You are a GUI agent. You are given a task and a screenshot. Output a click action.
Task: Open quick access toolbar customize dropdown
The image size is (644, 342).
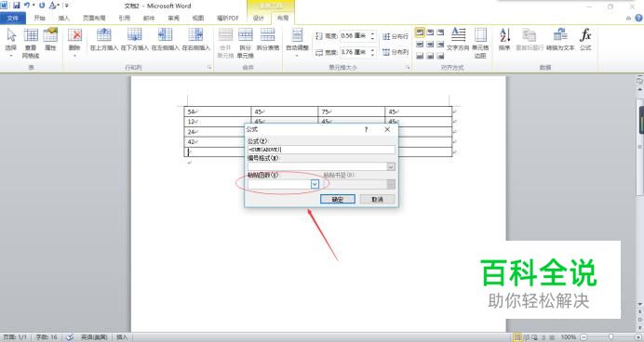tap(66, 6)
